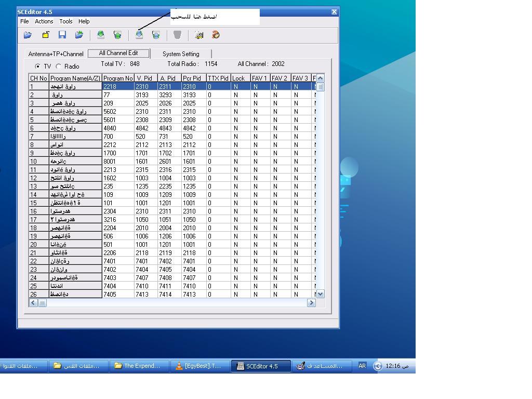Click the key settings toolbar icon

pyautogui.click(x=199, y=35)
